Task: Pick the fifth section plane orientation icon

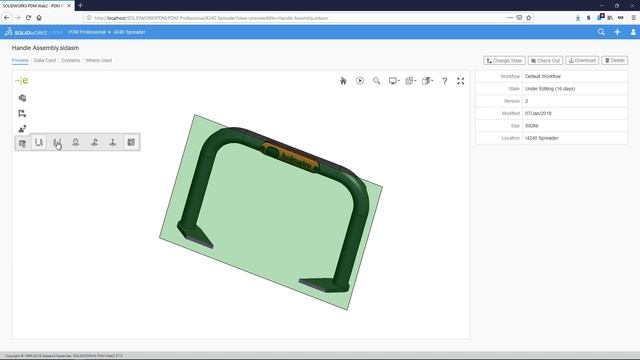Action: pyautogui.click(x=94, y=142)
